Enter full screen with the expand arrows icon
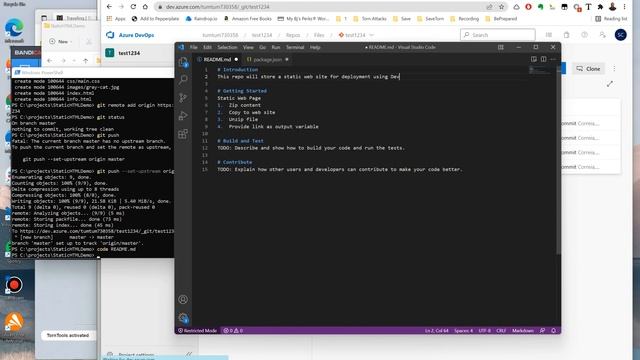This screenshot has width=640, height=360. [x=609, y=84]
